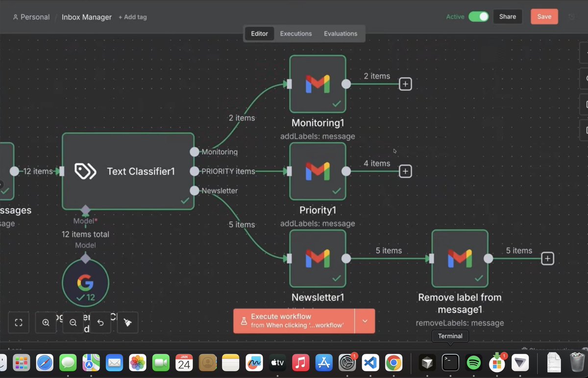Click the Model connector diamond on Text Classifier1
The image size is (588, 378).
(85, 210)
